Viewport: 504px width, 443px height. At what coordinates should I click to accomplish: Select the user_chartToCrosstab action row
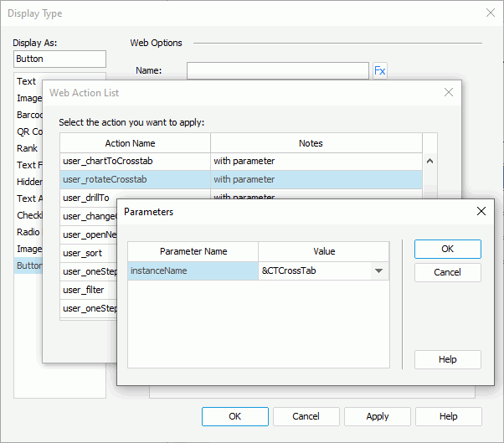pyautogui.click(x=136, y=161)
